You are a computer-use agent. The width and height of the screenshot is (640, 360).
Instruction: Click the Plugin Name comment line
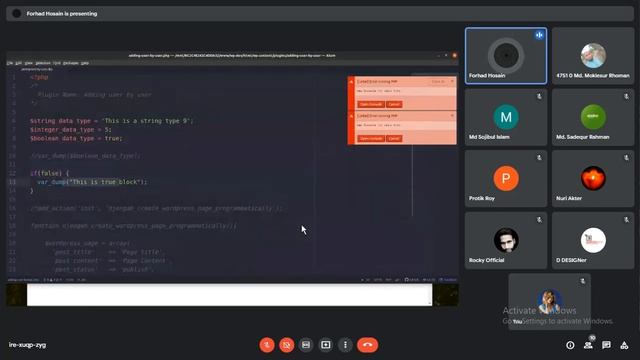(x=94, y=95)
